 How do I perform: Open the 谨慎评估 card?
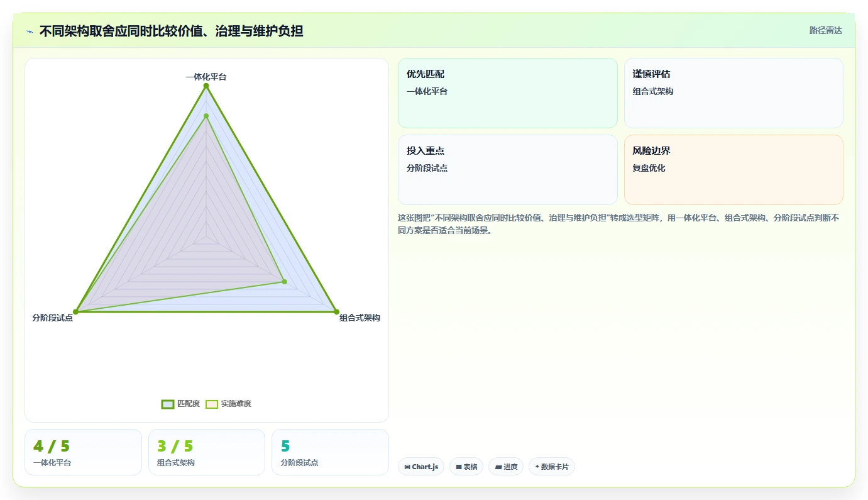point(733,93)
